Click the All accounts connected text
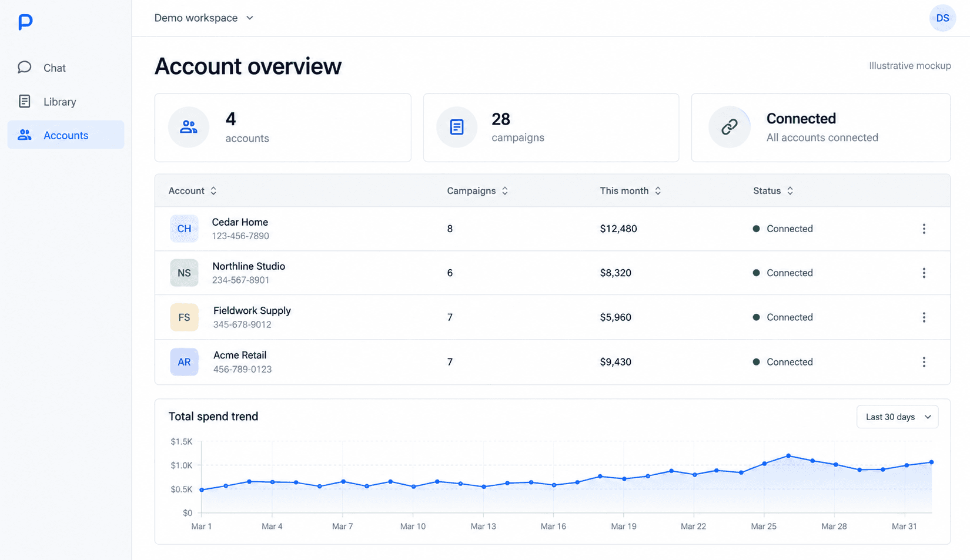The image size is (970, 560). (x=822, y=138)
